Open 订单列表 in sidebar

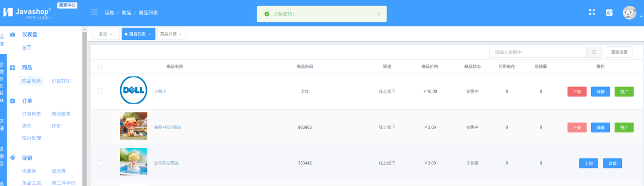point(31,114)
